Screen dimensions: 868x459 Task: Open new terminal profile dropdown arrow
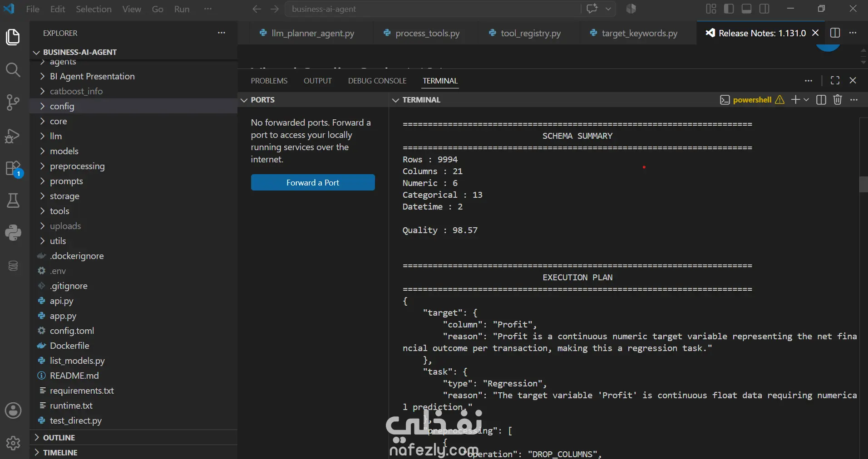coord(806,100)
